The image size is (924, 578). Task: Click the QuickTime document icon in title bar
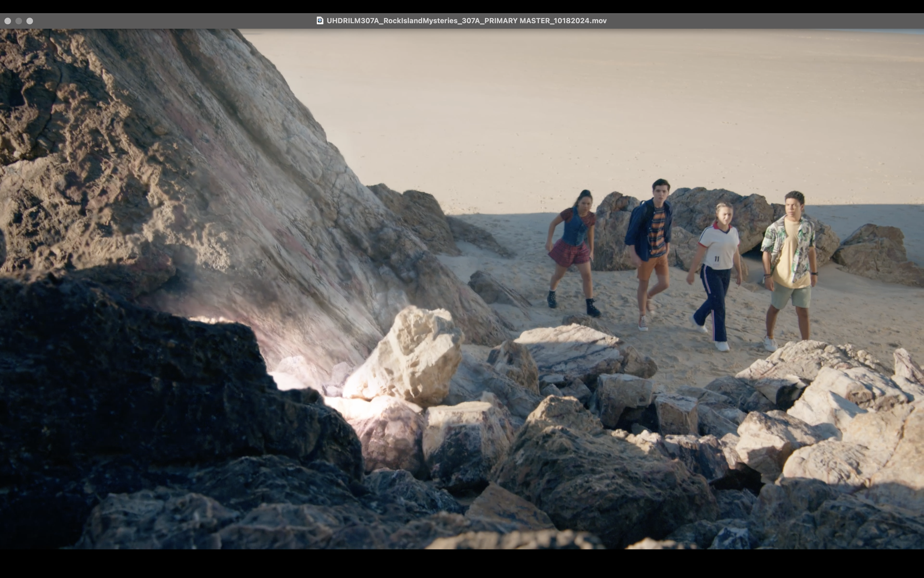click(320, 21)
